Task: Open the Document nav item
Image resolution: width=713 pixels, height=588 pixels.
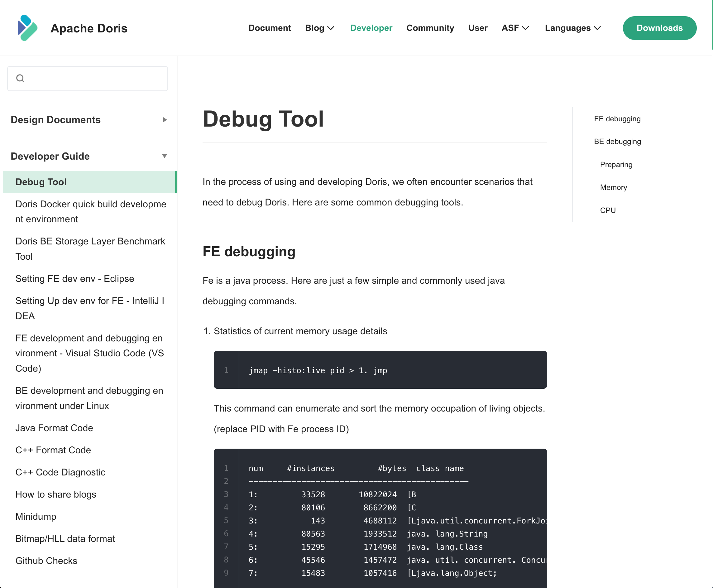Action: [270, 28]
